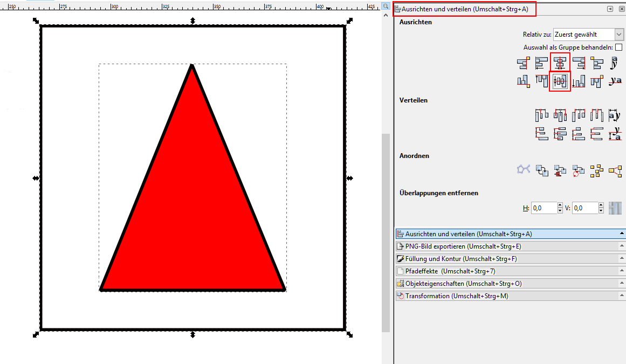
Task: Open the 'Pfadeffekte' panel tab
Action: click(511, 271)
